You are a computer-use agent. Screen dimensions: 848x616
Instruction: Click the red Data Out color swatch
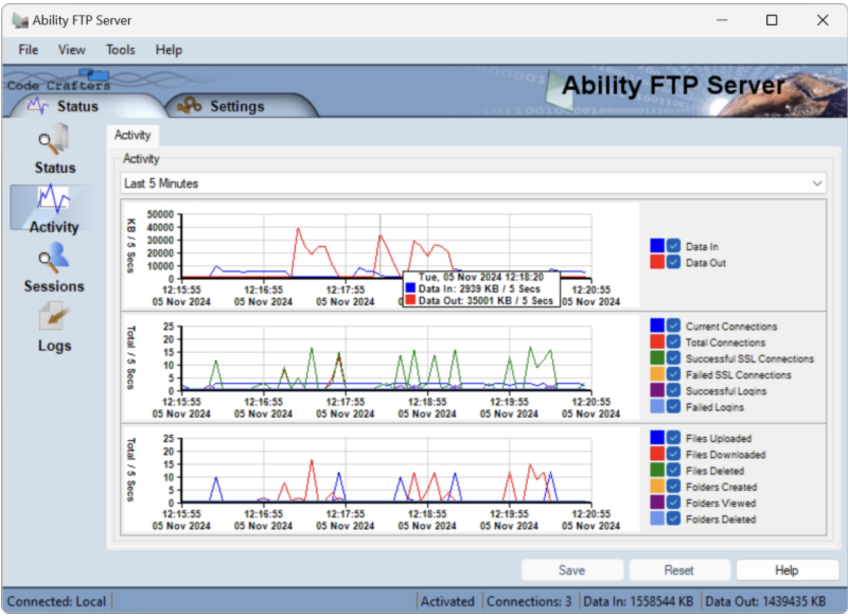coord(657,262)
